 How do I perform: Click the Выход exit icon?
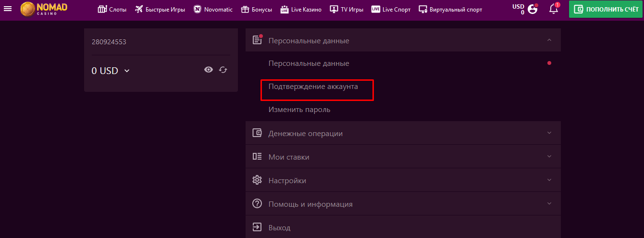(x=257, y=227)
